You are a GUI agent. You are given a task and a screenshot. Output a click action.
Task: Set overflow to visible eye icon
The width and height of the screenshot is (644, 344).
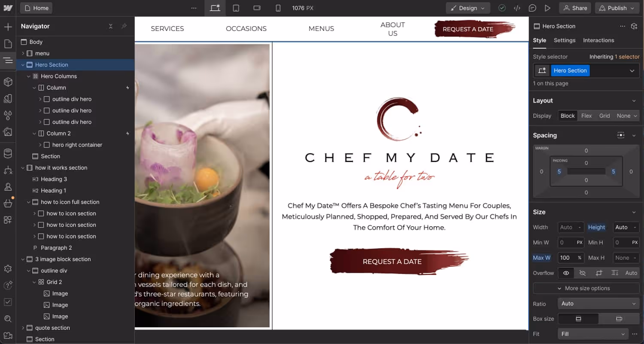pos(566,273)
